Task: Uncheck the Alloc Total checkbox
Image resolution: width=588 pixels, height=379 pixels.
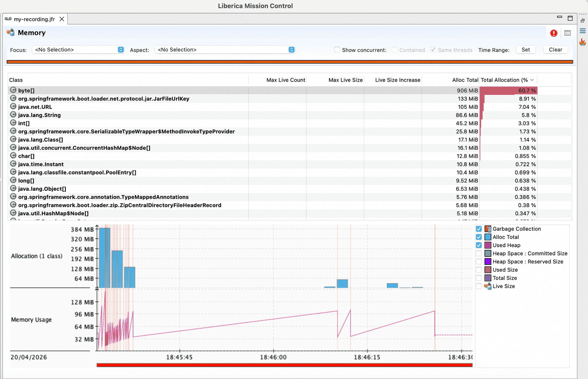Action: (479, 237)
